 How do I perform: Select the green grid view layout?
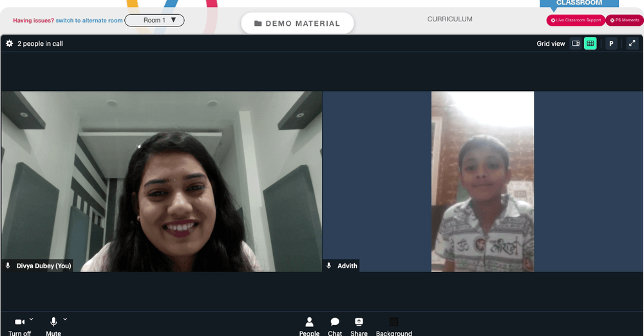click(590, 43)
